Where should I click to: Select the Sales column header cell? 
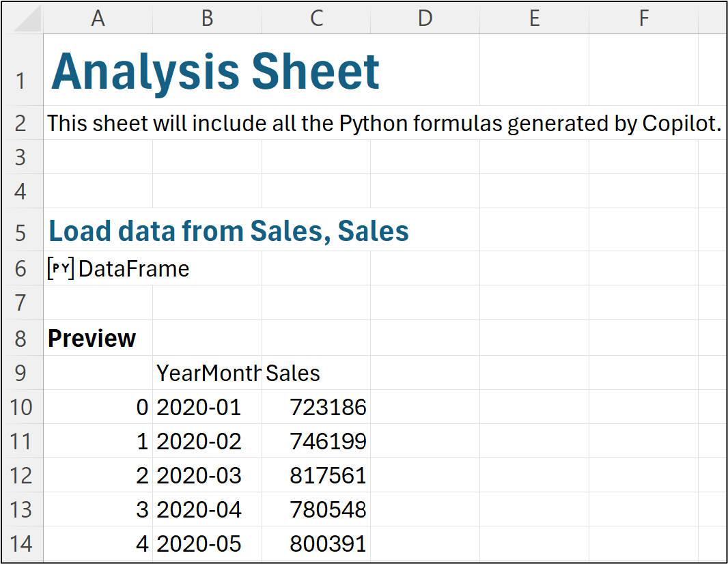294,373
